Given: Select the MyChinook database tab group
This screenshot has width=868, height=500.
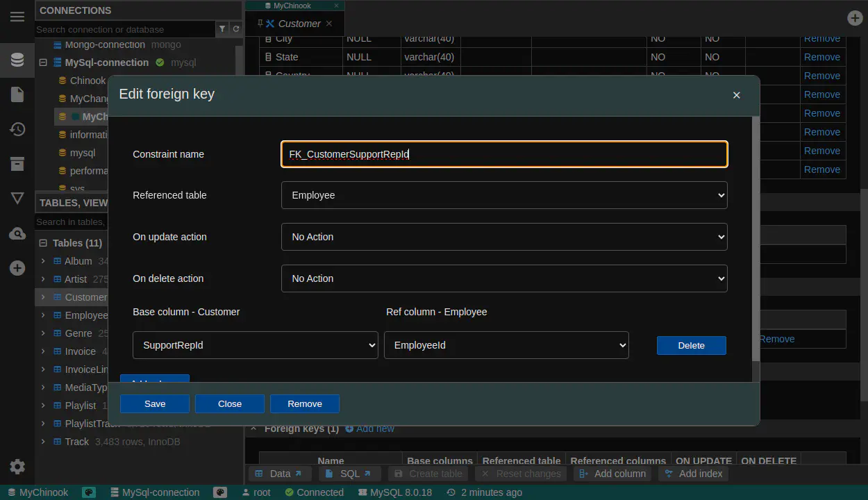Looking at the screenshot, I should click(292, 6).
